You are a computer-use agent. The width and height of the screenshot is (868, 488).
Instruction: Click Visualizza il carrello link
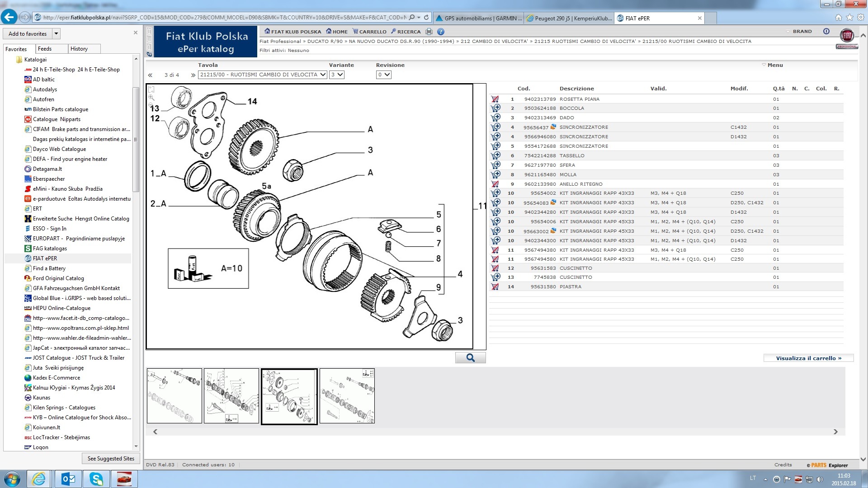point(808,358)
